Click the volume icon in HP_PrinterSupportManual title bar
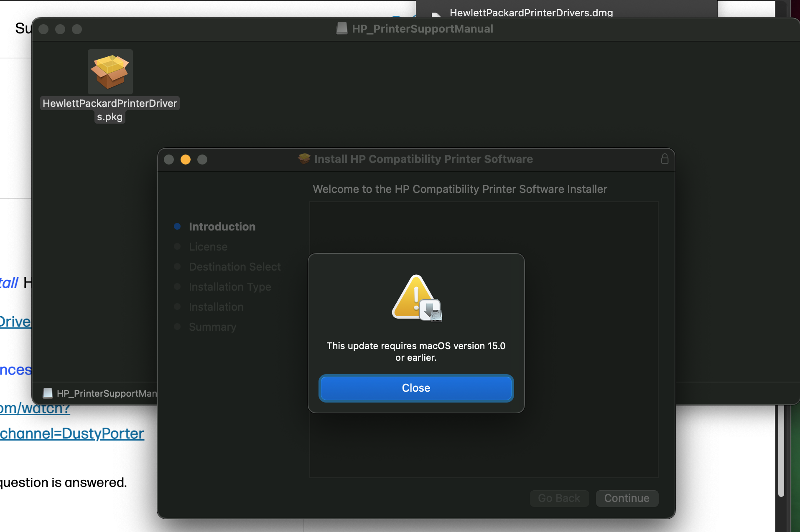Viewport: 800px width, 532px height. click(342, 28)
